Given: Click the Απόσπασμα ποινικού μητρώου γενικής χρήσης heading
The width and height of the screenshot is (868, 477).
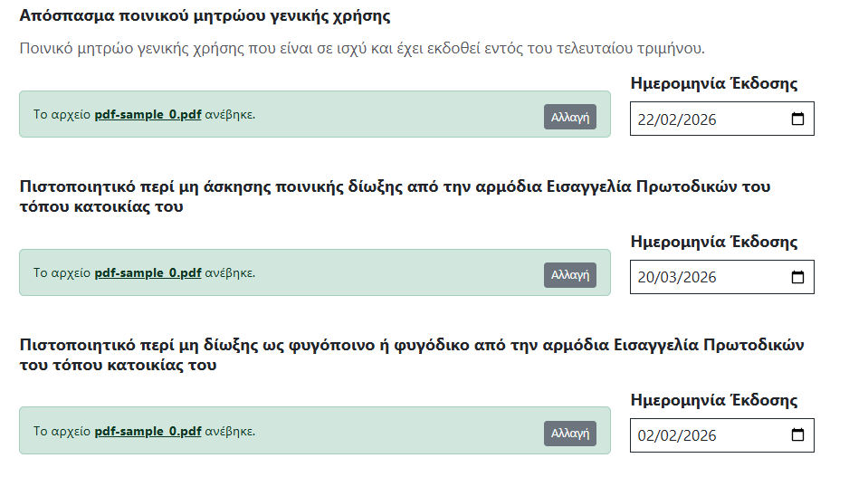Looking at the screenshot, I should pos(205,17).
